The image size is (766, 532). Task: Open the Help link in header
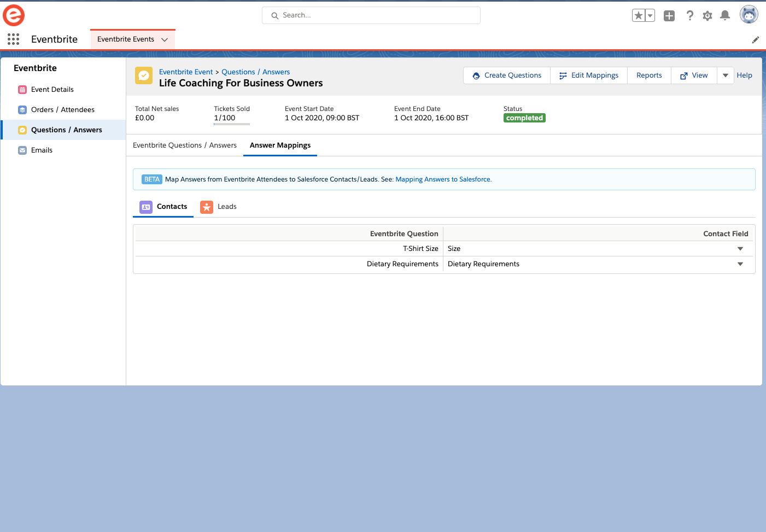(x=744, y=75)
